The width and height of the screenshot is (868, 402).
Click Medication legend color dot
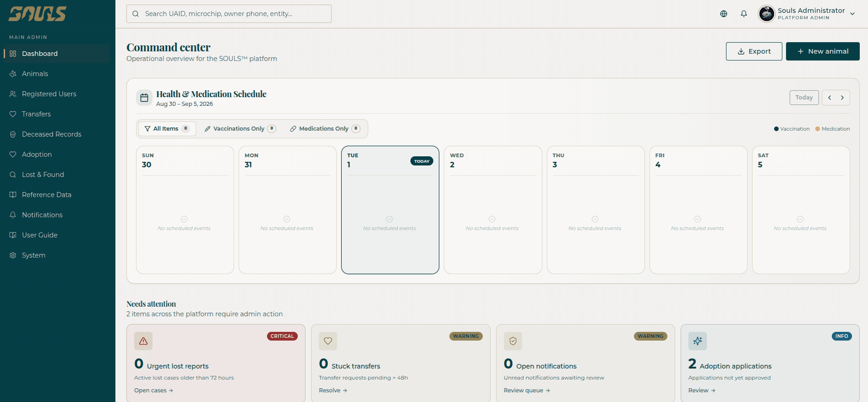tap(818, 129)
